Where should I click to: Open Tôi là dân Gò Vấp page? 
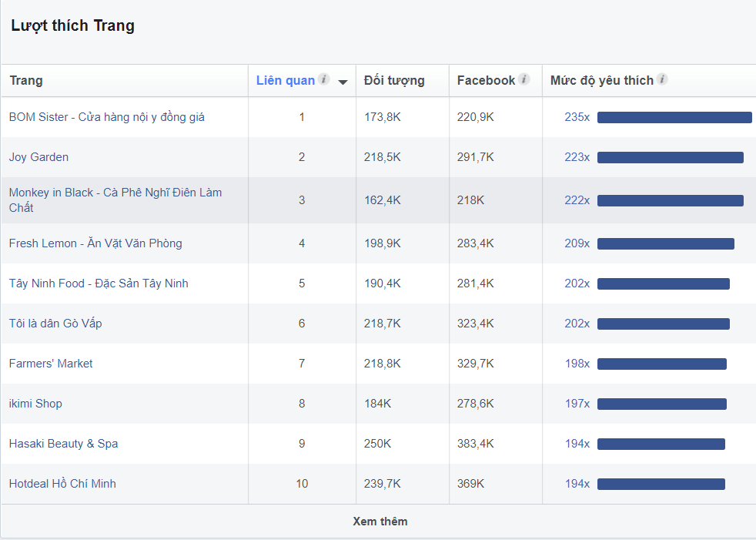pos(55,324)
